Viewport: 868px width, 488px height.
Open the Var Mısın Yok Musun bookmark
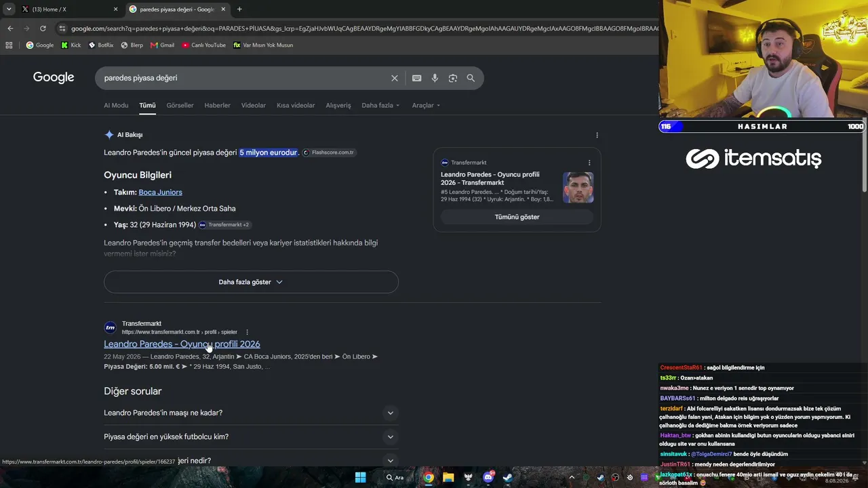tap(263, 45)
